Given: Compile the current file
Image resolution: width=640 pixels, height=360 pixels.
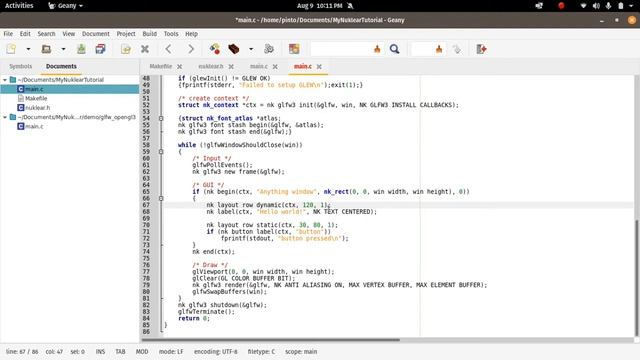Looking at the screenshot, I should point(215,49).
